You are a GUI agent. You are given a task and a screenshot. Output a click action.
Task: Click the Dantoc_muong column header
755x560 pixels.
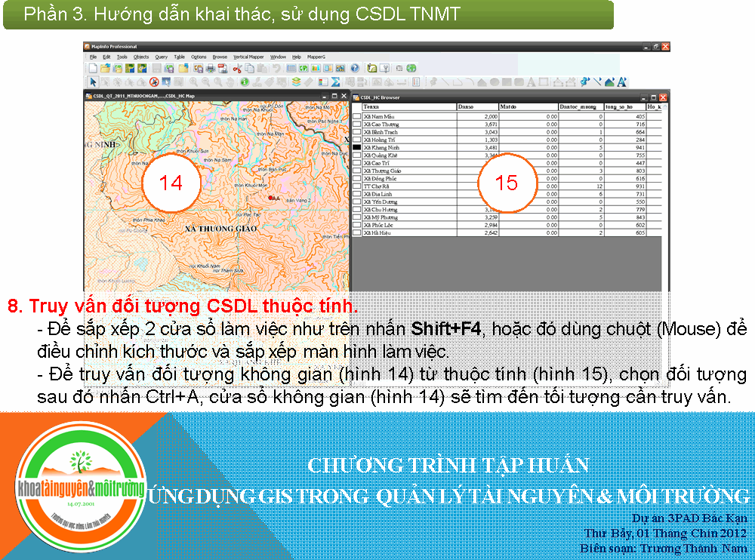coord(581,107)
